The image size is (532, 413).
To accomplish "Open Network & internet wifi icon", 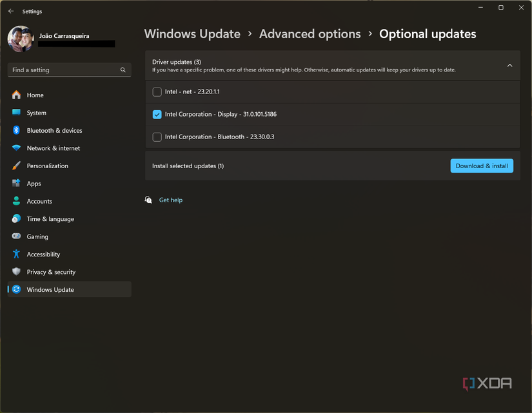I will [x=16, y=148].
